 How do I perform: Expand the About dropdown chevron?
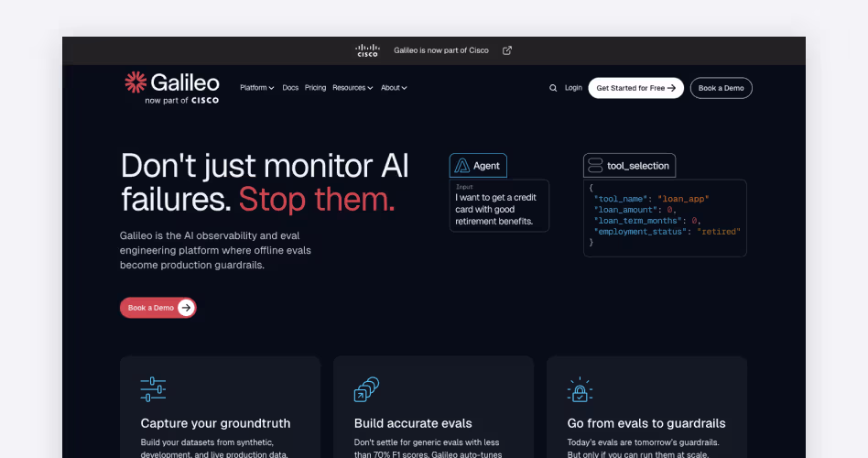click(x=404, y=88)
